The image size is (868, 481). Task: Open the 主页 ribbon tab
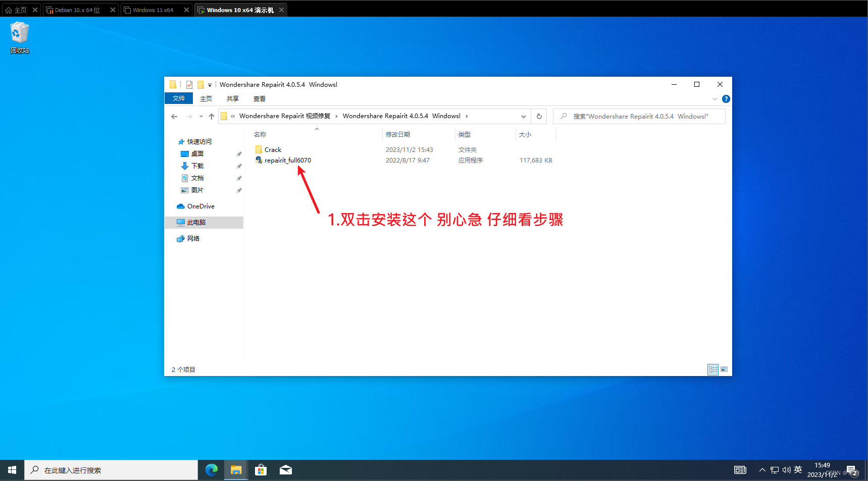tap(206, 98)
